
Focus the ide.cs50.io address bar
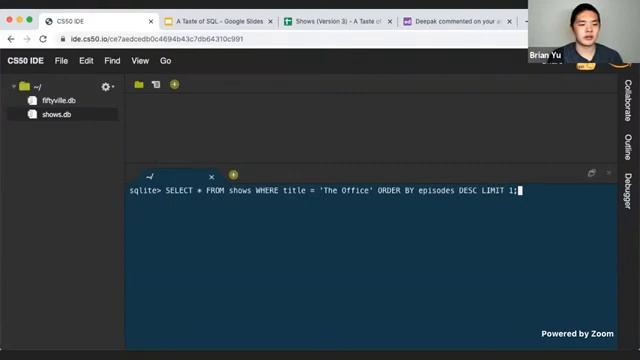[157, 39]
